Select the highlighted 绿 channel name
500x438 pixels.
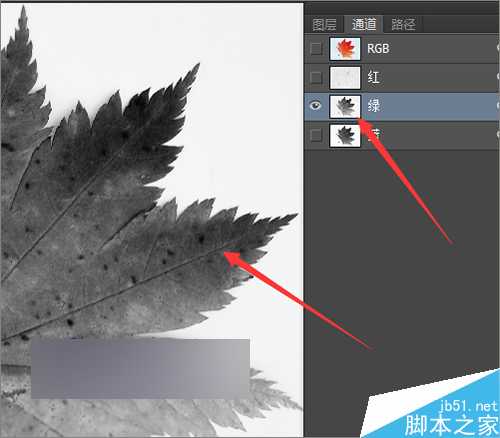click(x=374, y=106)
